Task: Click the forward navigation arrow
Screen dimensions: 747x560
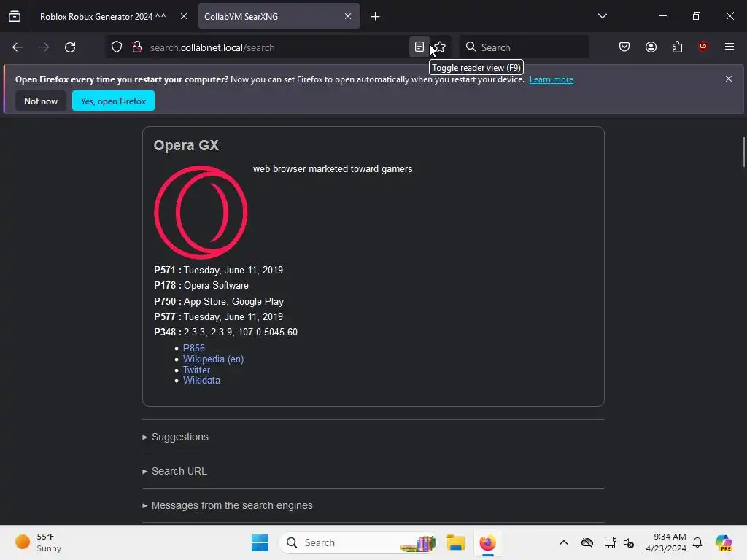Action: tap(44, 47)
